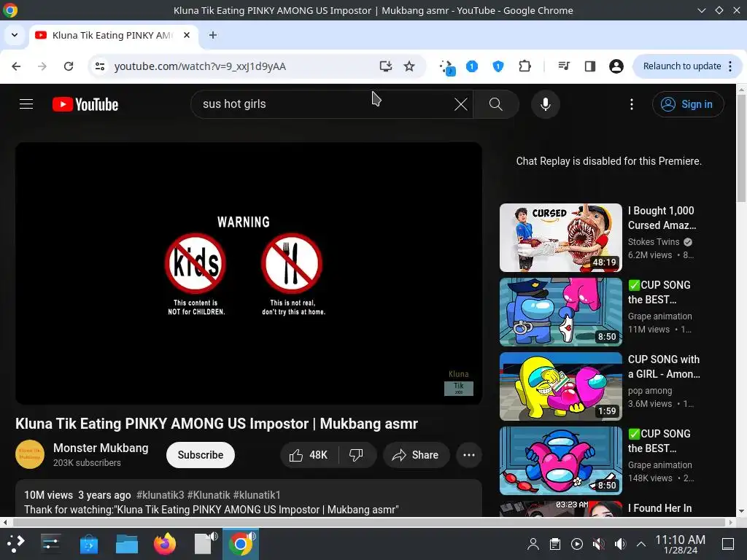This screenshot has width=747, height=560.
Task: Install app icon in address bar
Action: [x=385, y=66]
